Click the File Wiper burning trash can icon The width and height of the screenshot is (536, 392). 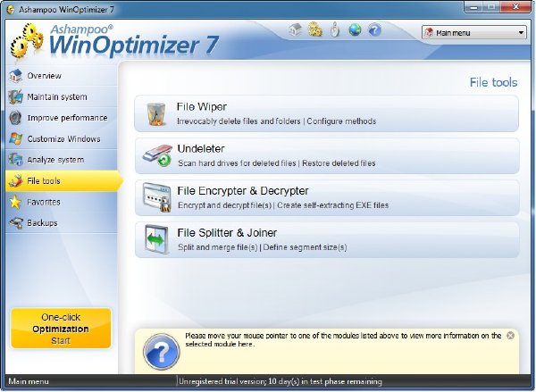155,114
